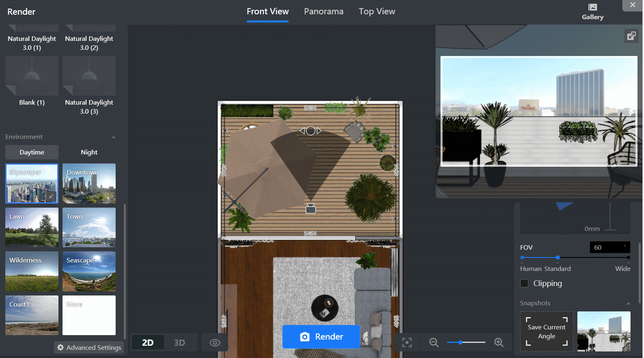Switch to 3D view mode
The height and width of the screenshot is (358, 644).
(179, 342)
